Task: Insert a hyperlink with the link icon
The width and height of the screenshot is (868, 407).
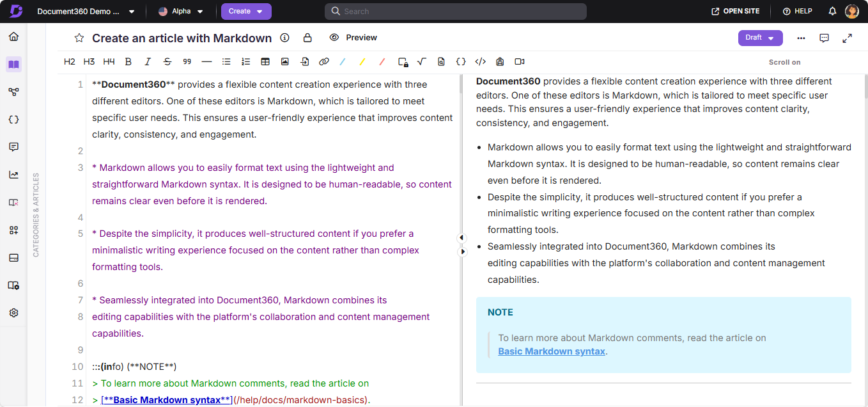Action: point(324,61)
